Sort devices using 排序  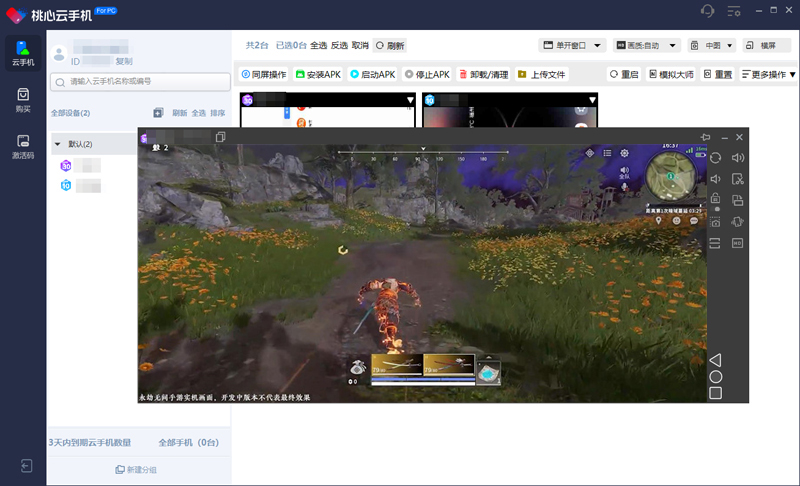pyautogui.click(x=217, y=113)
